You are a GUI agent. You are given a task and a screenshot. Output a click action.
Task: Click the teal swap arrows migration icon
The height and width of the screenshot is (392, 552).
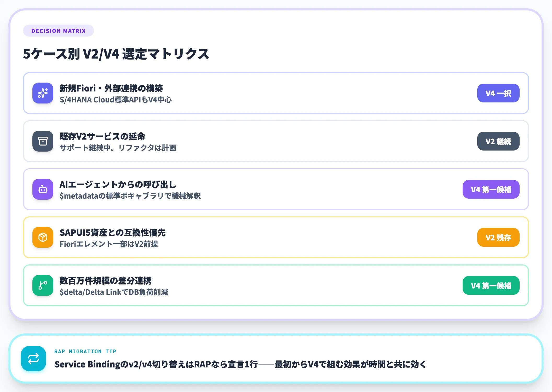(33, 359)
